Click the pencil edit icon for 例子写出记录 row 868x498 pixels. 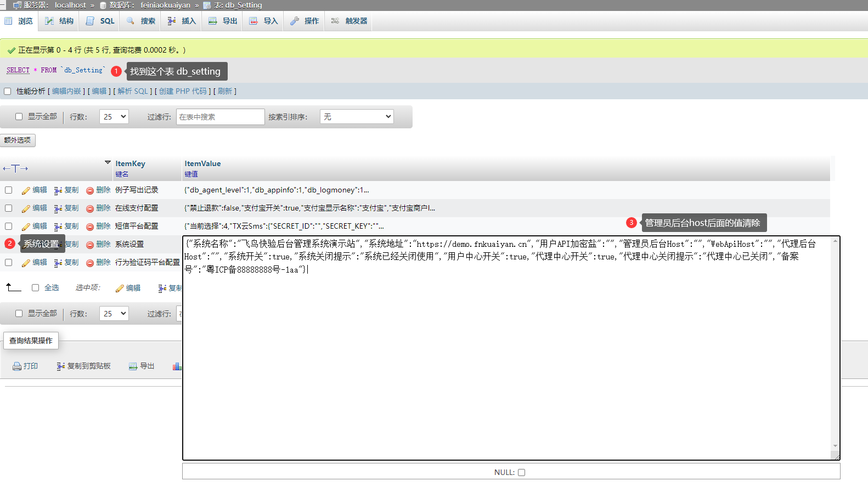click(26, 190)
